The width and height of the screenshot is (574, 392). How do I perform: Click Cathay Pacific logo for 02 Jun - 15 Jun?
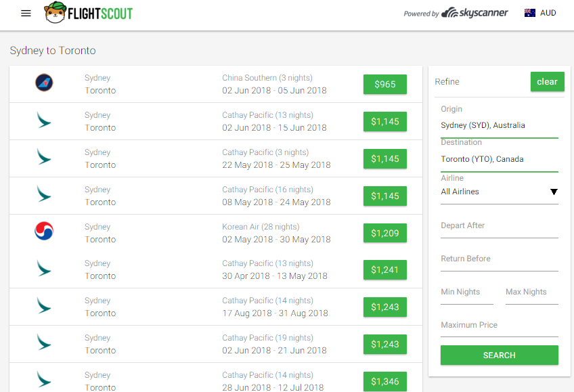(x=44, y=121)
